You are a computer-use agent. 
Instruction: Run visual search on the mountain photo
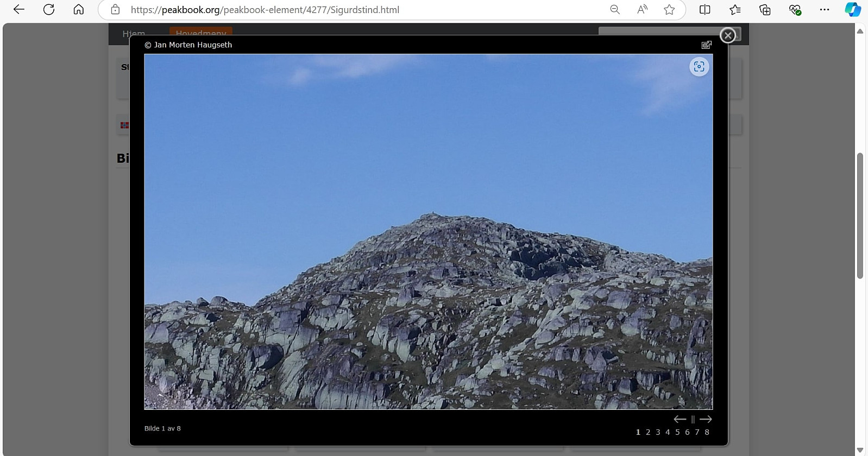pos(699,67)
